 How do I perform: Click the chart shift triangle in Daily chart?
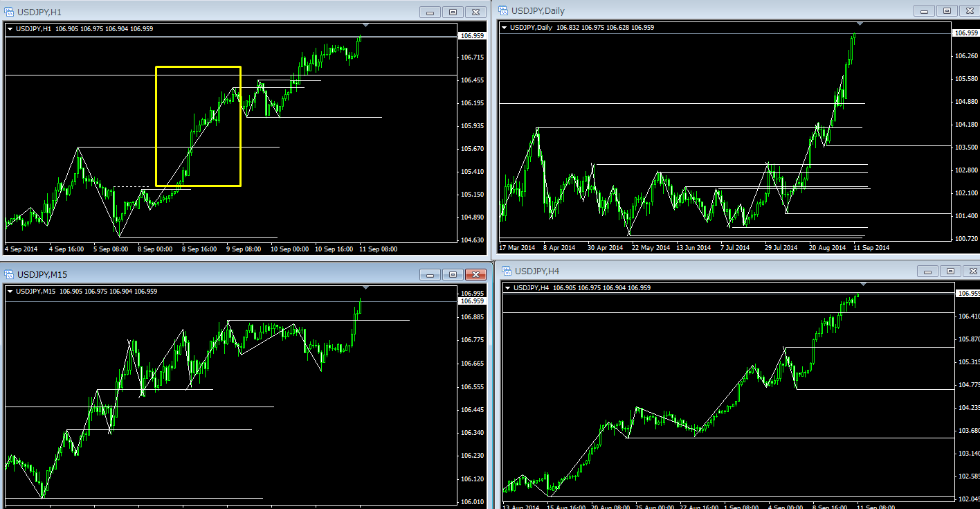pyautogui.click(x=860, y=24)
